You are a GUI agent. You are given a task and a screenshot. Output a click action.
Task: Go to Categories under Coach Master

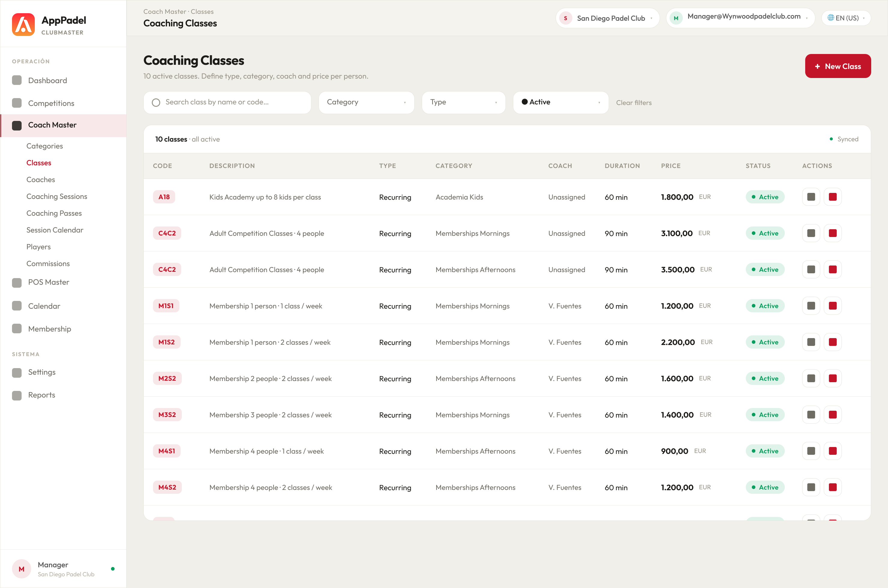pos(45,146)
